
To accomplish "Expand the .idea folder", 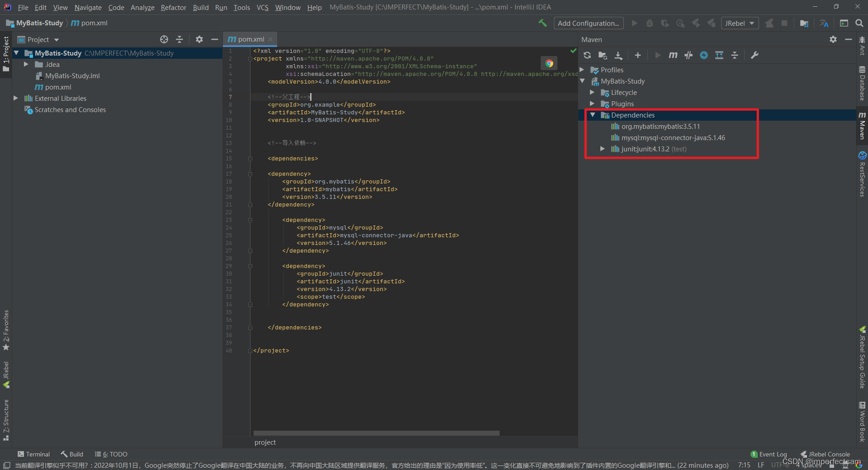I will tap(26, 64).
